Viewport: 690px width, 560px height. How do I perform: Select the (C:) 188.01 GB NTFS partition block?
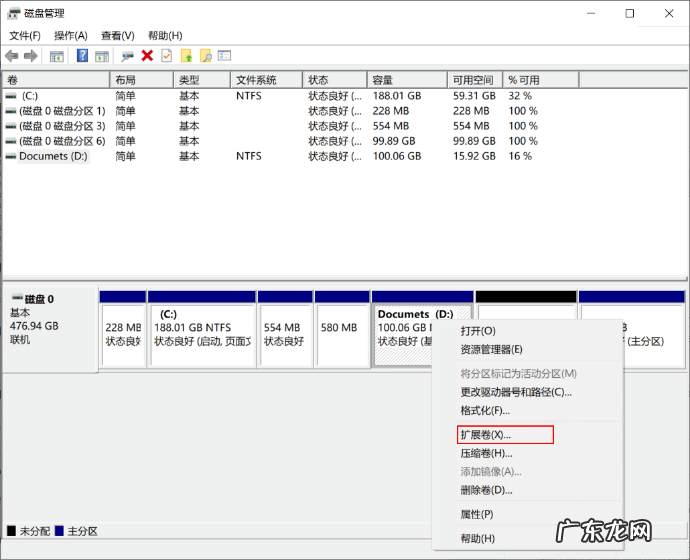pyautogui.click(x=202, y=329)
